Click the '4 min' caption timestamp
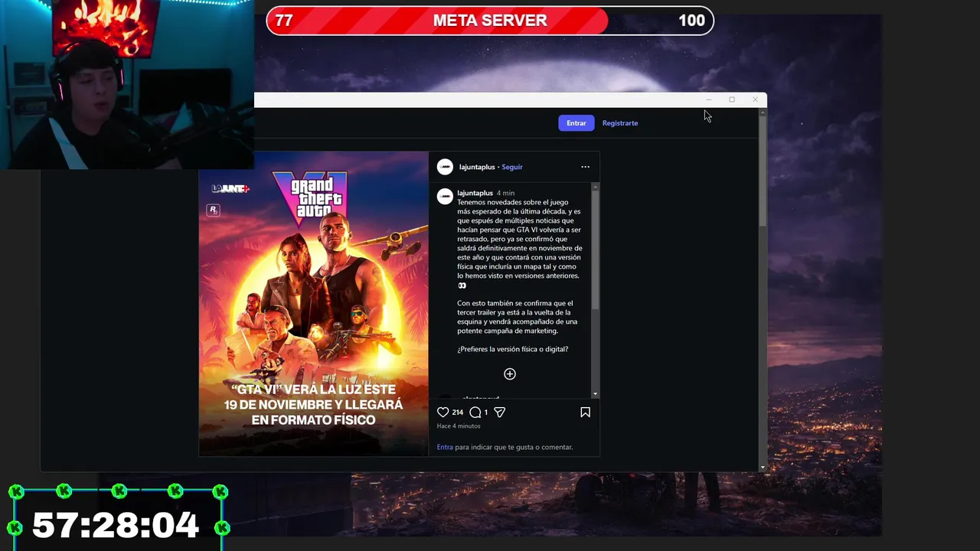980x551 pixels. [x=505, y=193]
